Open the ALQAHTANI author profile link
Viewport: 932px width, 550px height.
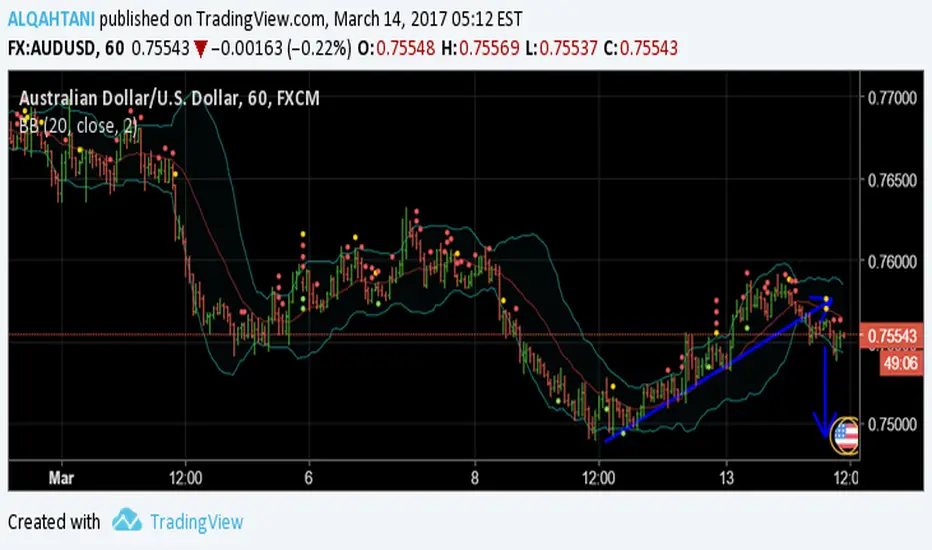pyautogui.click(x=51, y=19)
